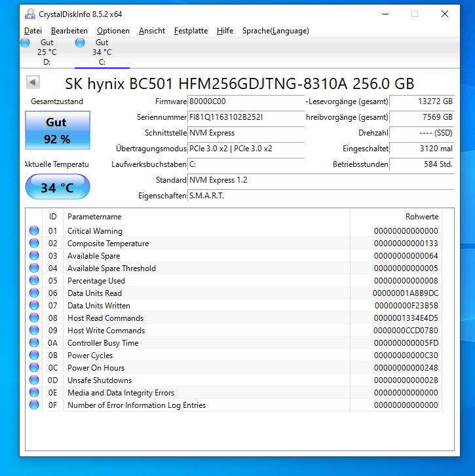Click the status orb for Power On Hours
Screen dimensions: 475x476
pos(34,367)
